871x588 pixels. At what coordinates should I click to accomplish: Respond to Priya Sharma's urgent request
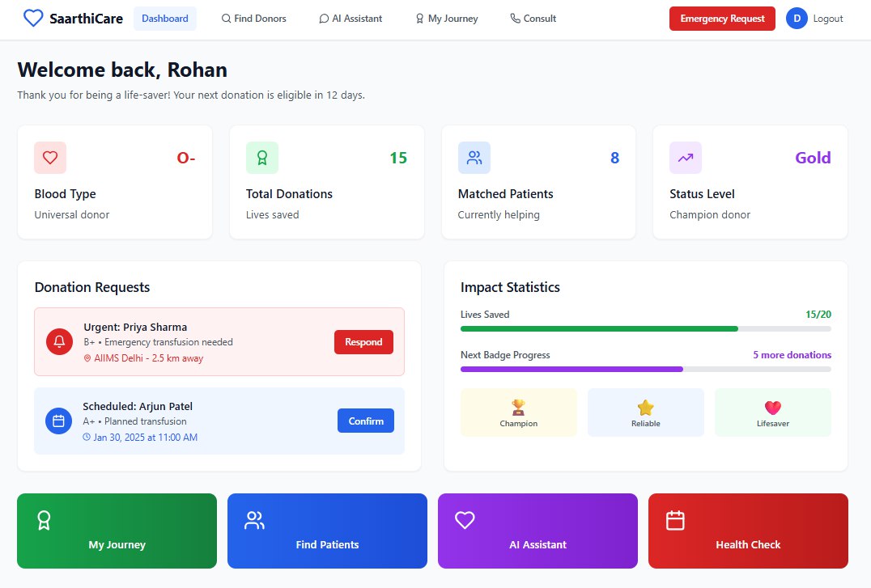pos(363,342)
